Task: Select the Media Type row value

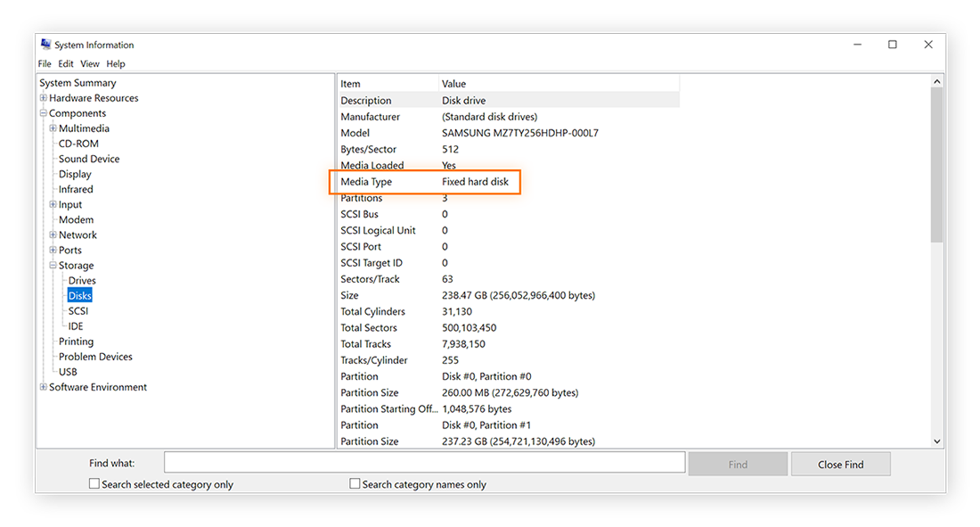Action: (476, 181)
